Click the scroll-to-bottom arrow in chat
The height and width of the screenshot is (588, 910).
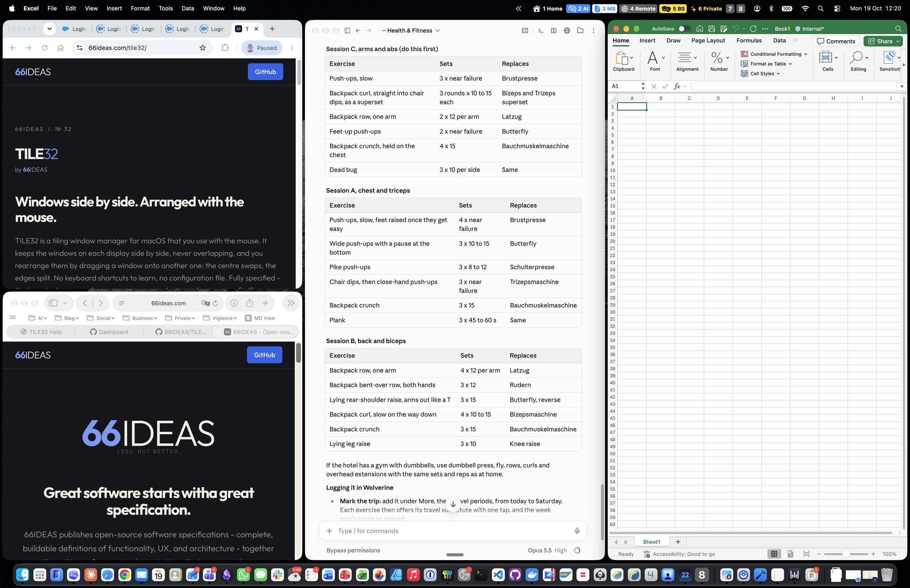point(453,504)
